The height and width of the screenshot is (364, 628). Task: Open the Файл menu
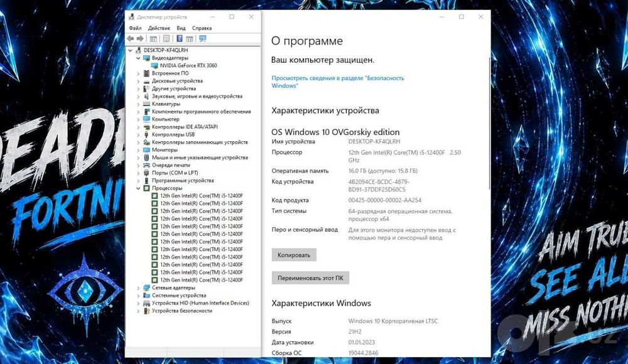[135, 28]
